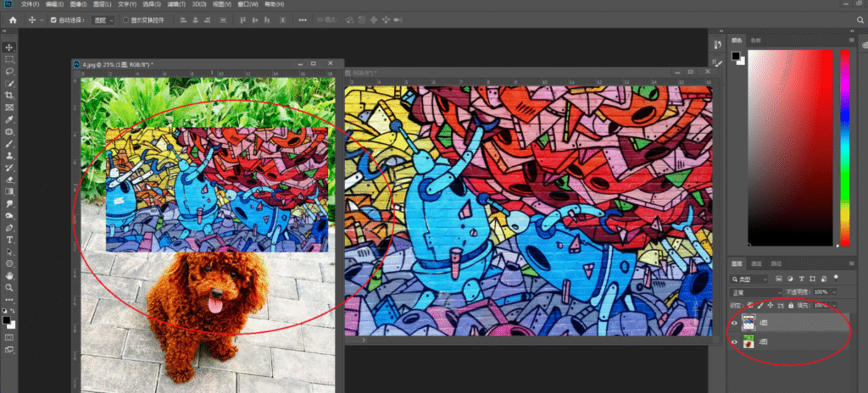Enable Show Transform Controls checkbox
This screenshot has height=393, width=868.
pyautogui.click(x=125, y=20)
